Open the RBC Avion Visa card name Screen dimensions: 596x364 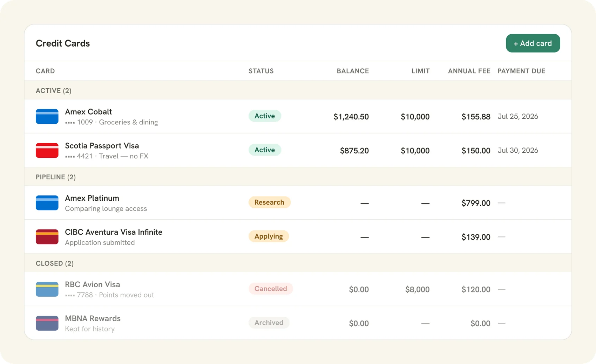coord(93,284)
